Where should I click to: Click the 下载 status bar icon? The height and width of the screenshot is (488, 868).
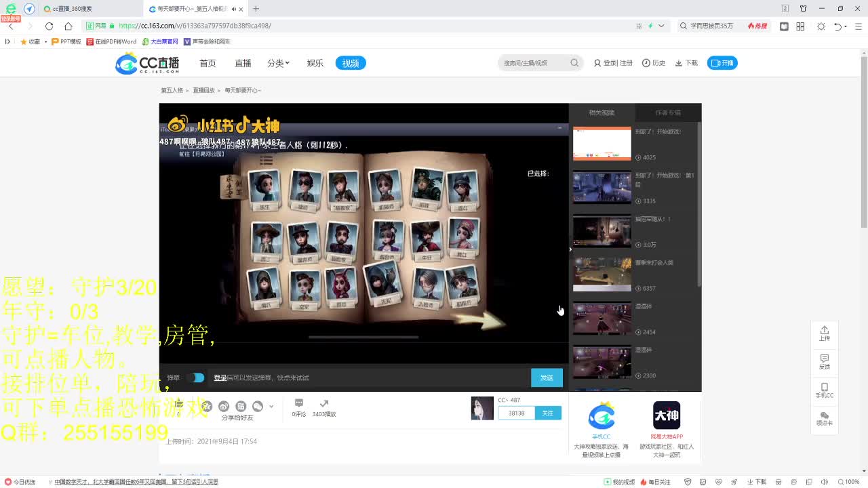tap(757, 482)
